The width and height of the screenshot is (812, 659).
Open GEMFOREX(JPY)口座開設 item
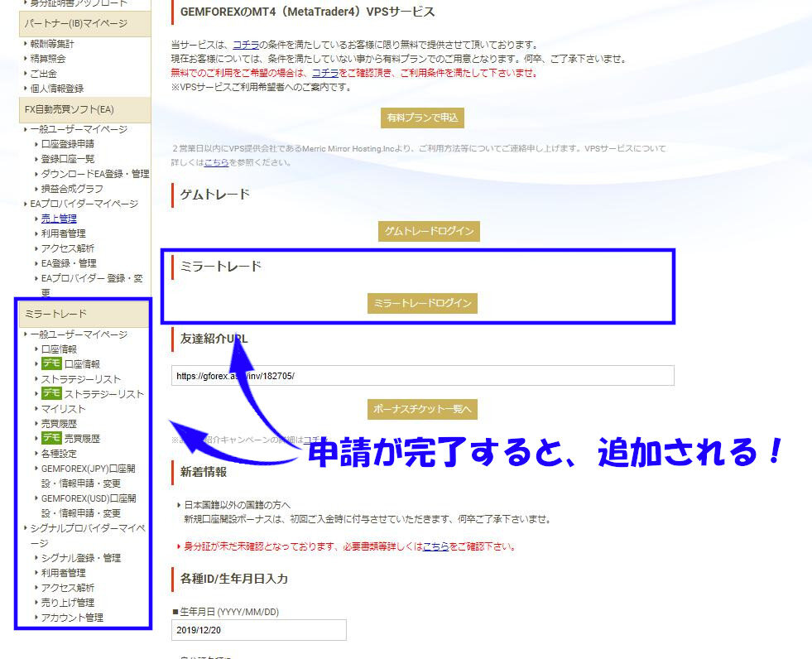tap(88, 475)
